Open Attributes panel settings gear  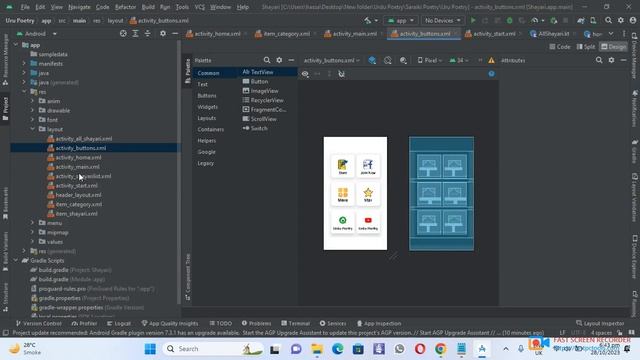pos(611,60)
